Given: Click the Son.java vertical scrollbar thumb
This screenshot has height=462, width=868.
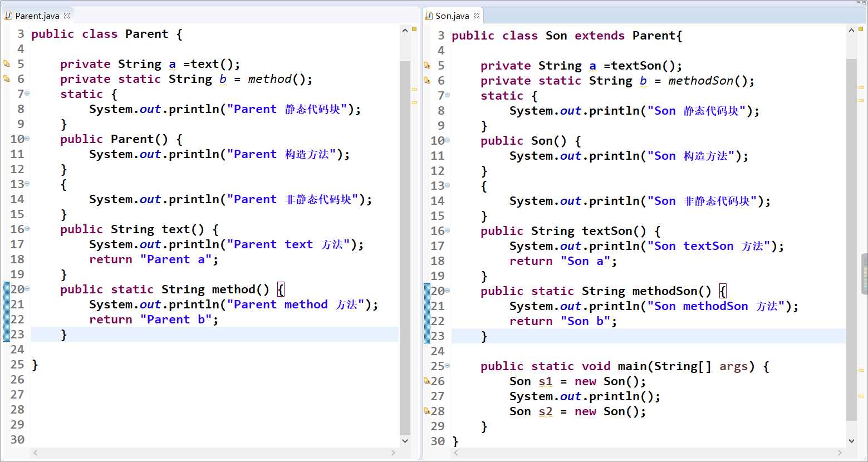Looking at the screenshot, I should coord(851,239).
